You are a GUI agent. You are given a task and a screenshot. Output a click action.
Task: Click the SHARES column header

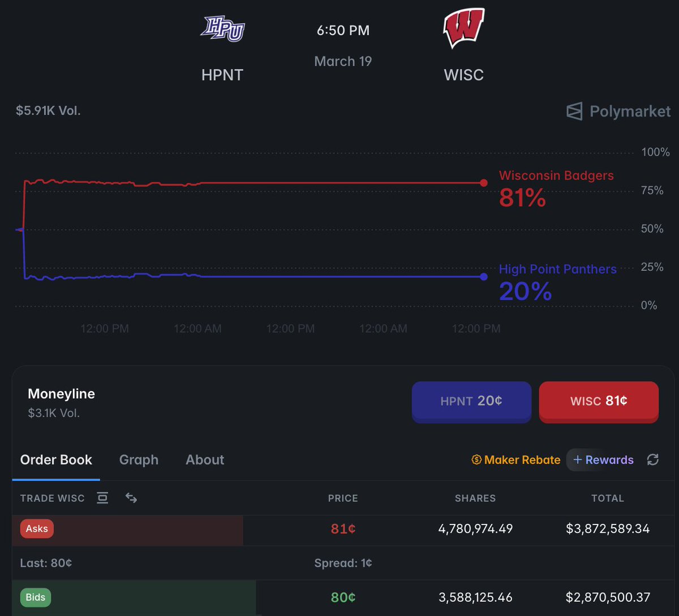[x=475, y=498]
